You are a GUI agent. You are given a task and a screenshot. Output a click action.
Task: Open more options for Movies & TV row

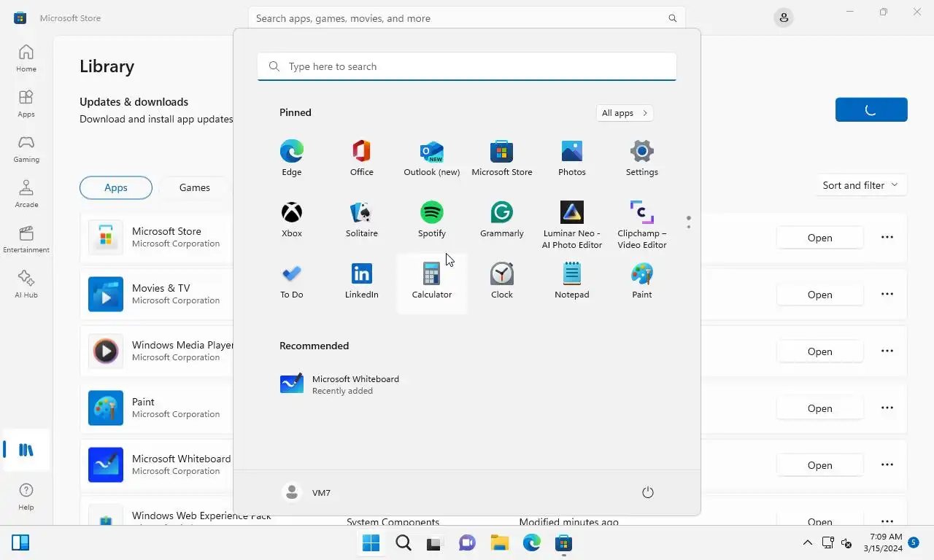pyautogui.click(x=887, y=295)
